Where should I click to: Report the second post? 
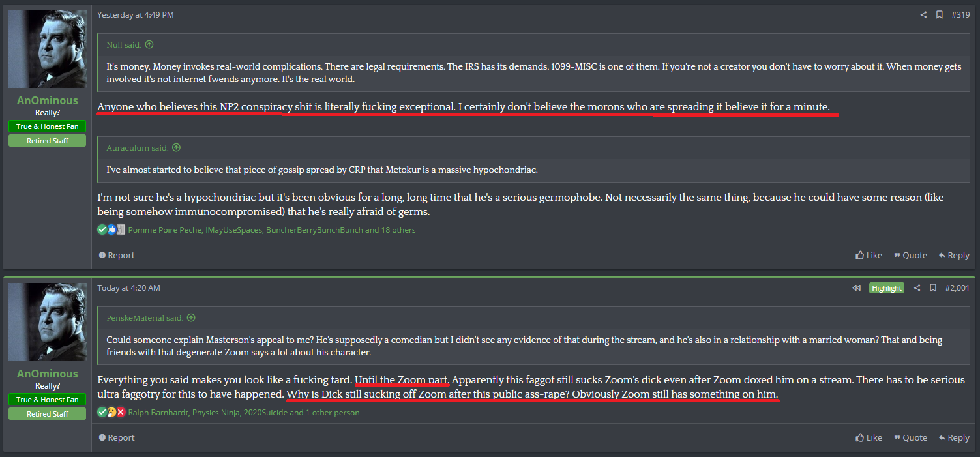click(x=117, y=437)
